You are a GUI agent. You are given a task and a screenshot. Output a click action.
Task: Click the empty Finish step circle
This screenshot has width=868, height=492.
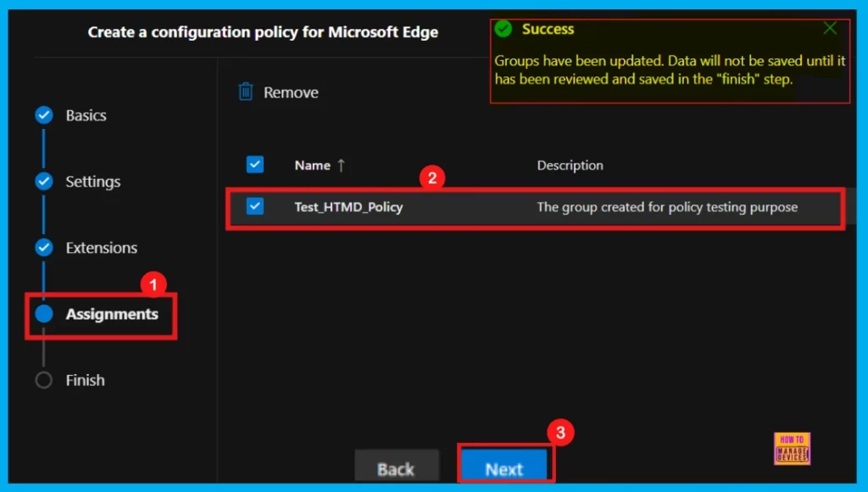point(44,380)
